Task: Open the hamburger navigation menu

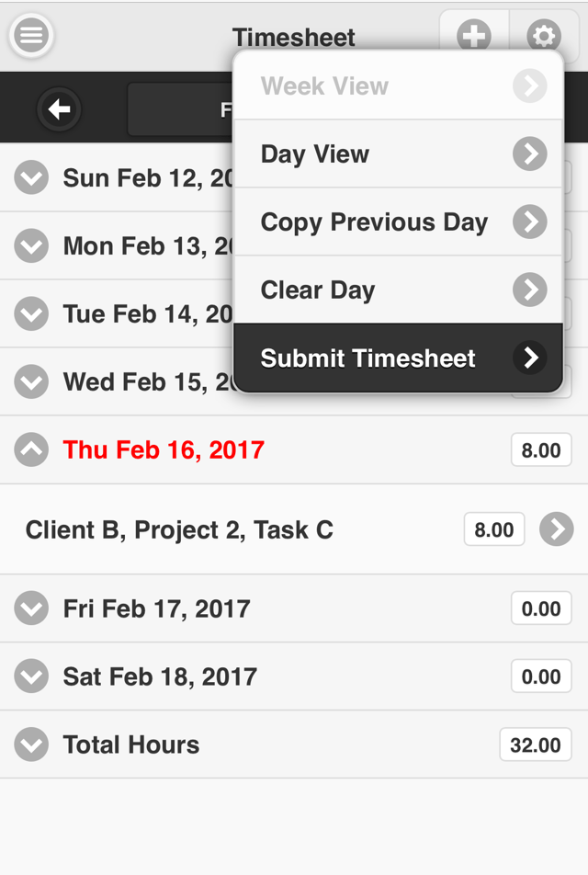Action: 30,36
